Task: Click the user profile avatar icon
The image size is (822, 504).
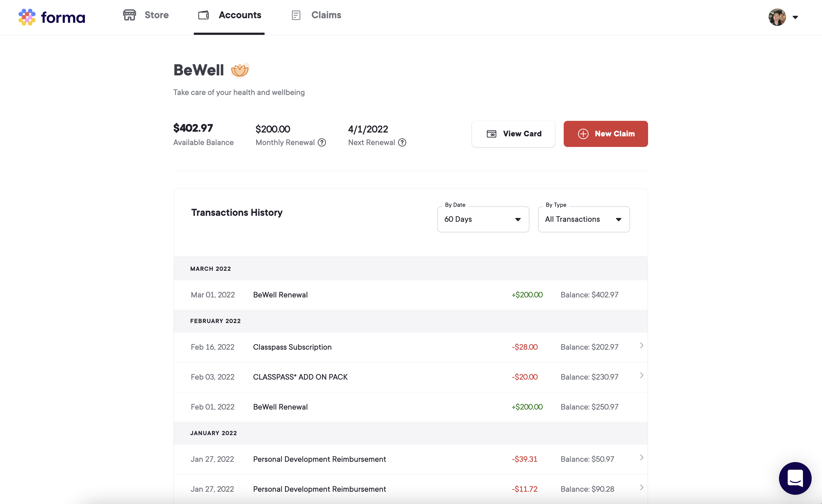Action: coord(777,16)
